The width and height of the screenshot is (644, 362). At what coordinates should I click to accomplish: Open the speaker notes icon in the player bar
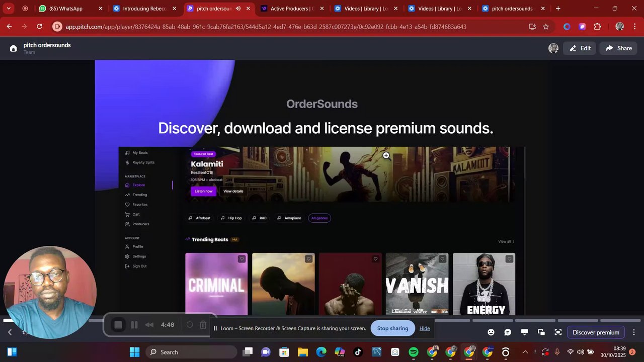tap(524, 332)
